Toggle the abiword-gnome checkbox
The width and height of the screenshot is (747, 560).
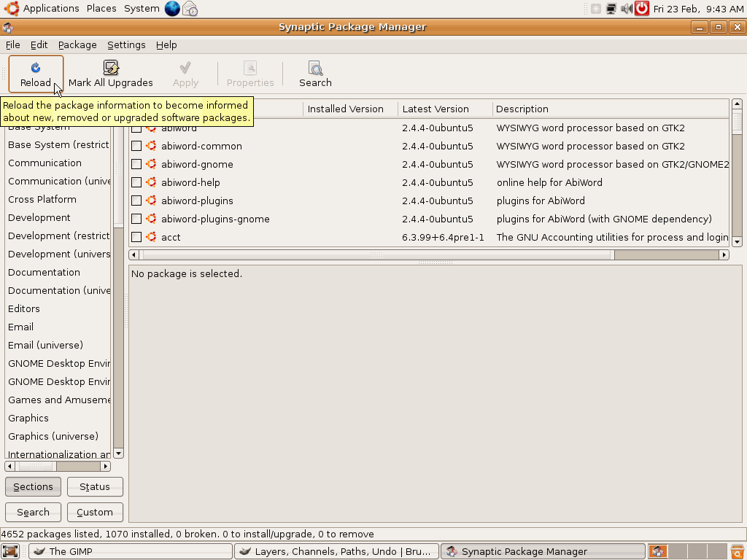[136, 164]
